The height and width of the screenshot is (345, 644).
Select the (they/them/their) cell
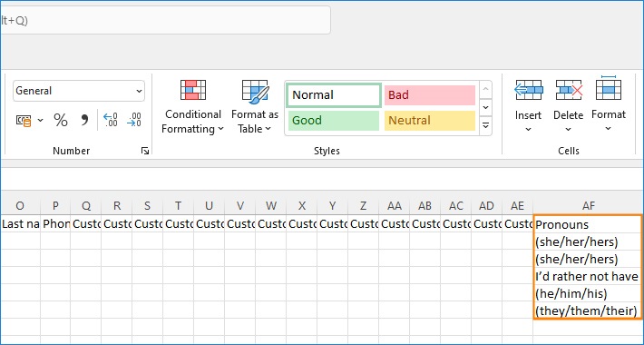pos(588,310)
